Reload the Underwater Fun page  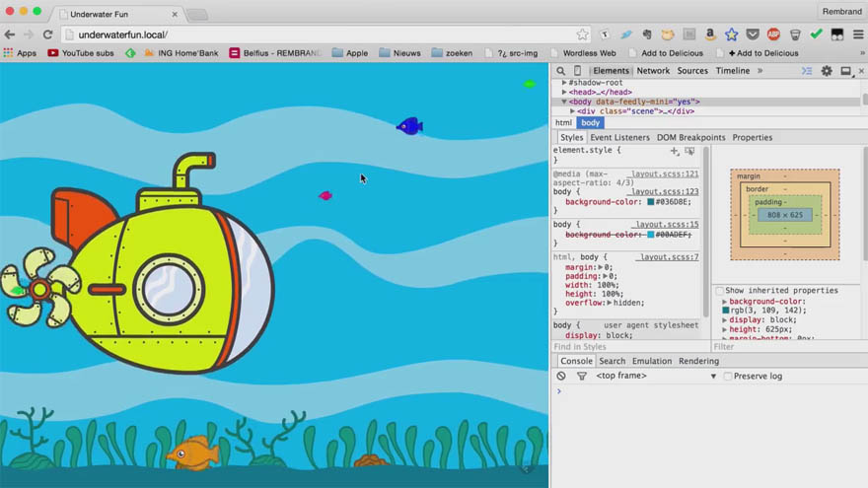(x=47, y=35)
